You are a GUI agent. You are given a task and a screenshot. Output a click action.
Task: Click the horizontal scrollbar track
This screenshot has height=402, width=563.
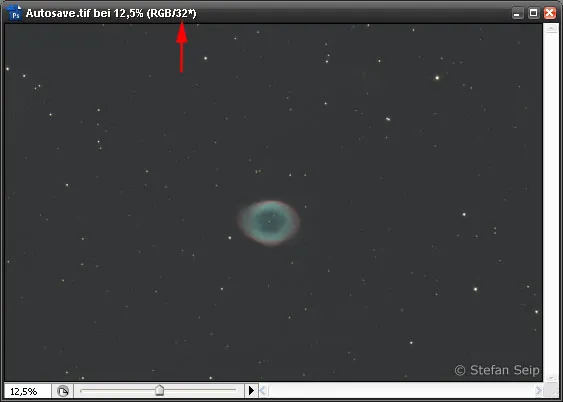click(400, 390)
